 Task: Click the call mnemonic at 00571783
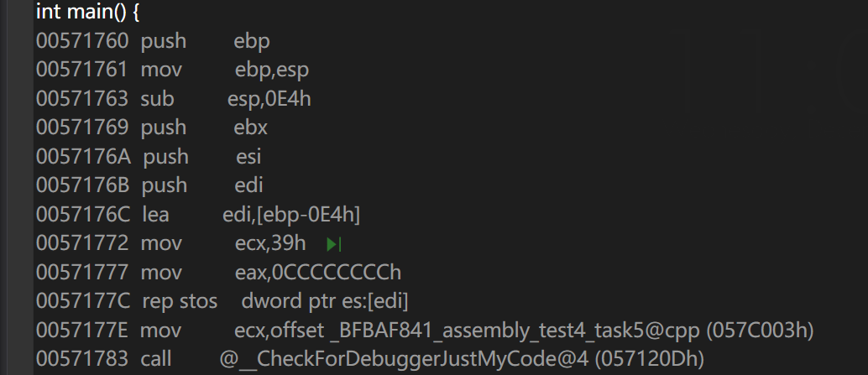(x=156, y=359)
